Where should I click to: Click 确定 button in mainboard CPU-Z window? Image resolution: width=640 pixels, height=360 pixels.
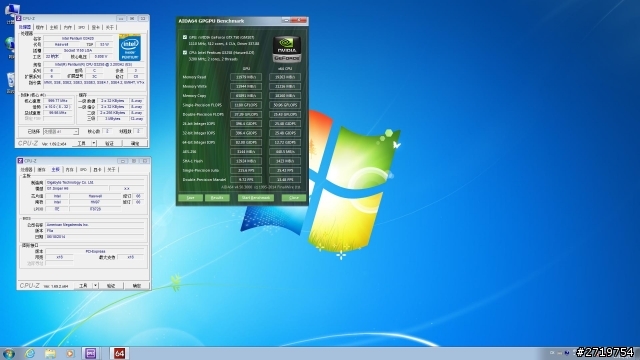click(x=137, y=286)
